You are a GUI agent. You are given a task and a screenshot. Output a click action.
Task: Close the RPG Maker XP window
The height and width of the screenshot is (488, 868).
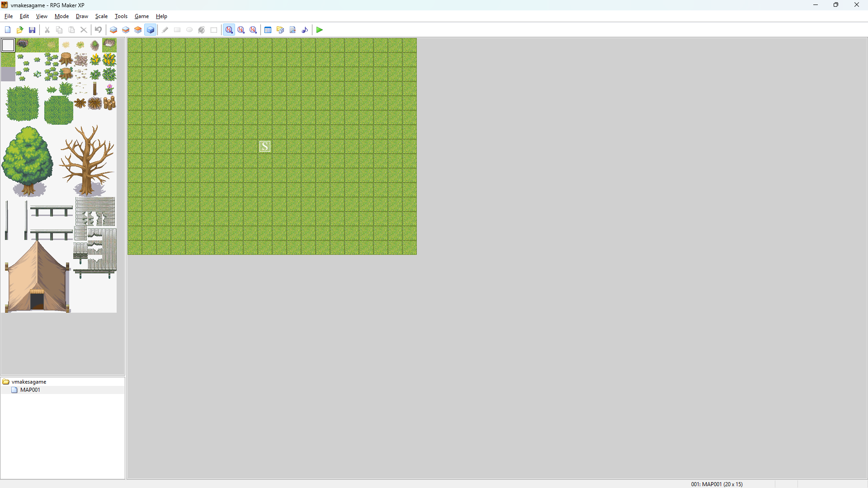pyautogui.click(x=857, y=5)
